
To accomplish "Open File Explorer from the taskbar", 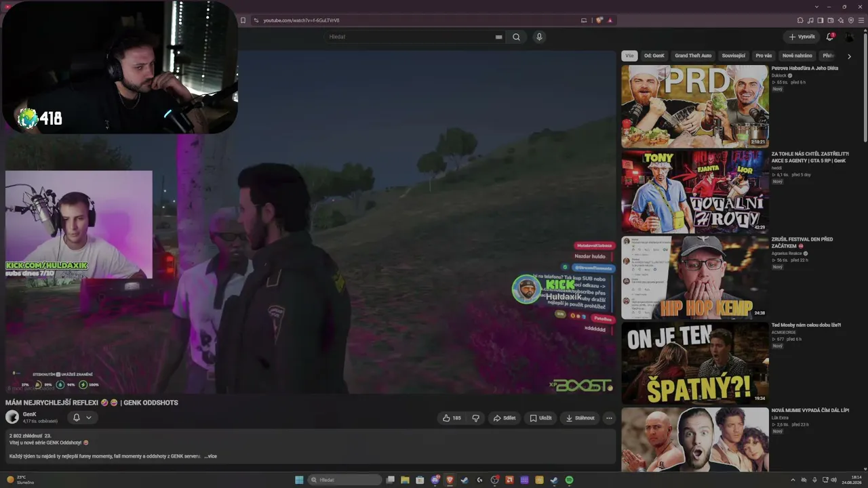I will point(405,480).
